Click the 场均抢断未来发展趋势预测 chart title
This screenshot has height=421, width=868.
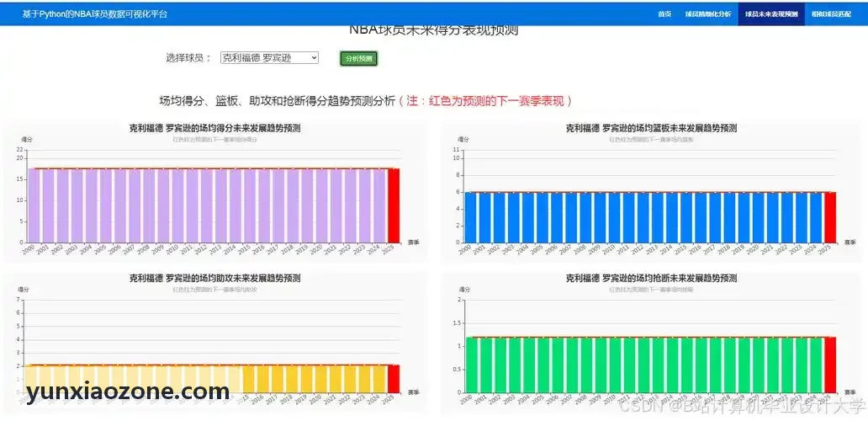pyautogui.click(x=651, y=278)
